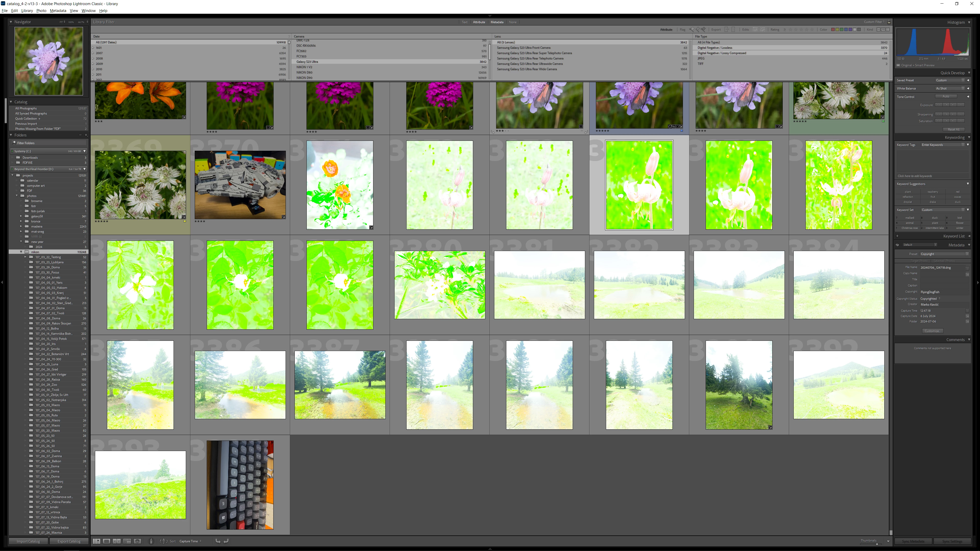Open the Custom Filter preset dropdown
The height and width of the screenshot is (551, 980).
click(874, 22)
